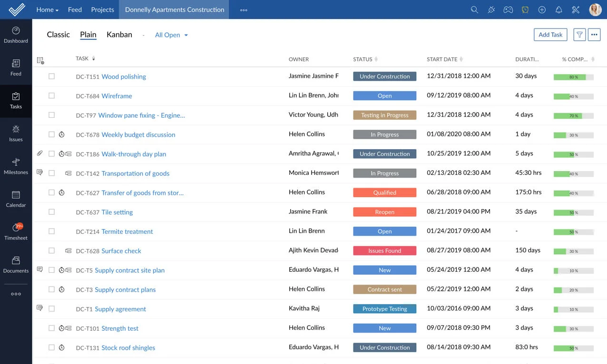
Task: Click the plus quick-add icon in top bar
Action: [542, 10]
